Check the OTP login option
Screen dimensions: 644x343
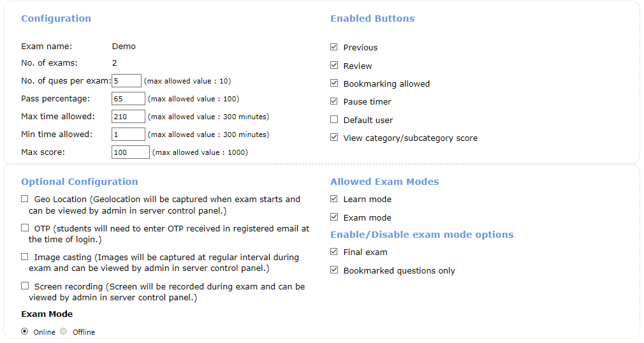[25, 228]
